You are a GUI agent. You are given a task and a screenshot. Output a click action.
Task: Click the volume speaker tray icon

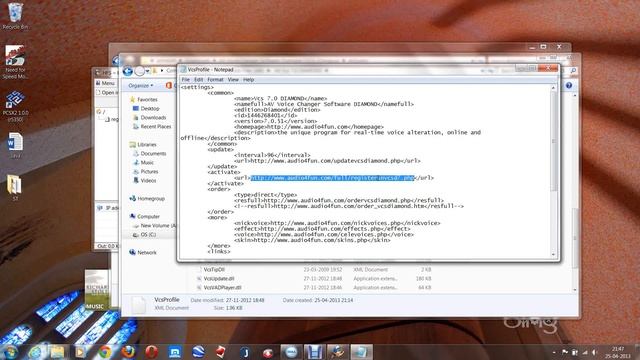[x=595, y=352]
